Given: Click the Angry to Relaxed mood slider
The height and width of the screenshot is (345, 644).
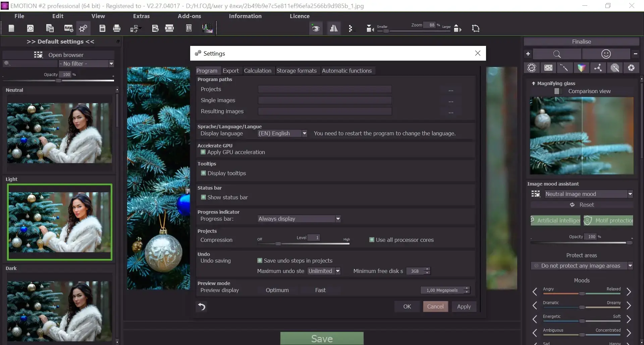Looking at the screenshot, I should [x=582, y=294].
